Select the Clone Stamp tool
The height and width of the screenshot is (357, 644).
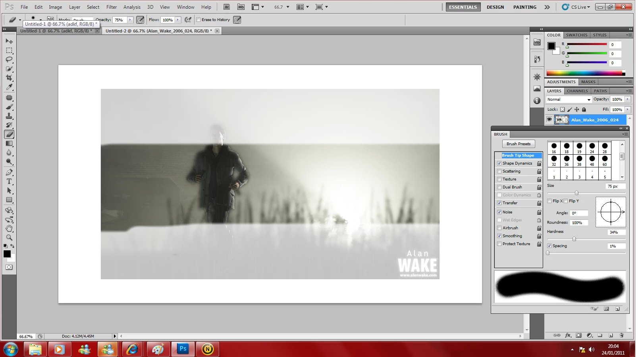[9, 116]
